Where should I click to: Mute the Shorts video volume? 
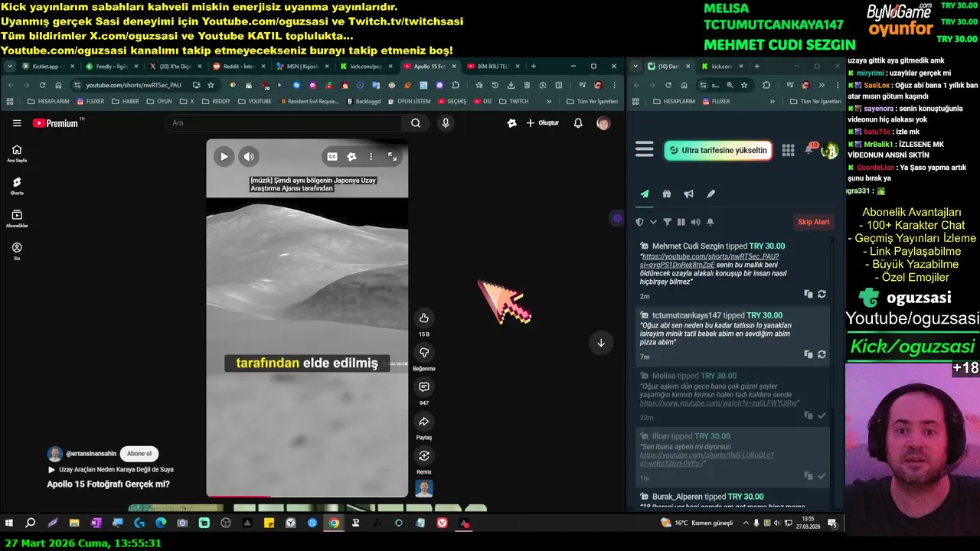click(x=249, y=157)
